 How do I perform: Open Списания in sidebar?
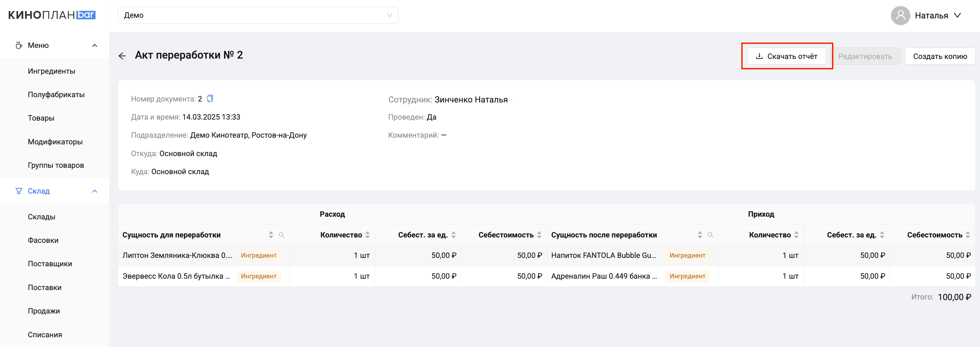(45, 335)
